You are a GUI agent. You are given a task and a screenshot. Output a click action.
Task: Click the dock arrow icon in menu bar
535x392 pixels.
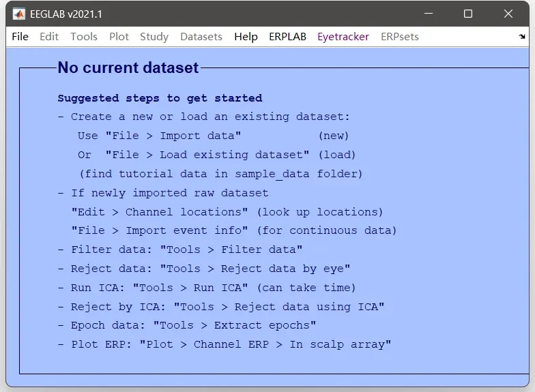[x=522, y=37]
